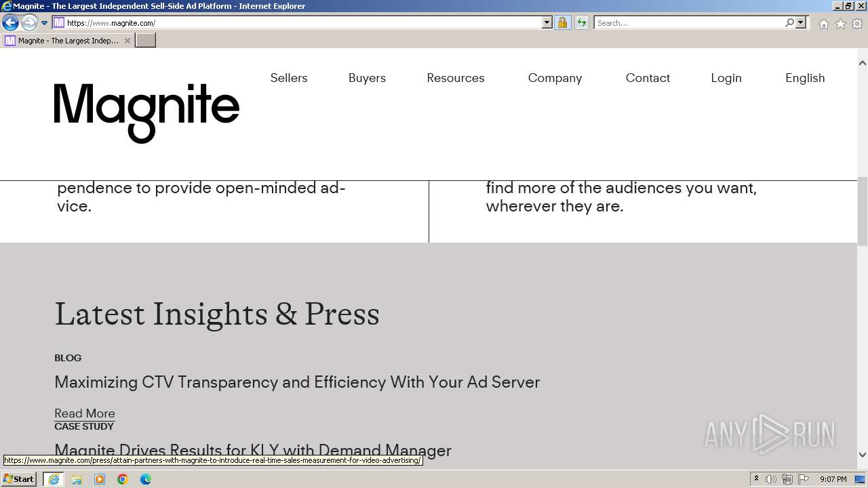This screenshot has height=488, width=868.
Task: Select the Magnite browser tab
Action: pyautogui.click(x=68, y=41)
